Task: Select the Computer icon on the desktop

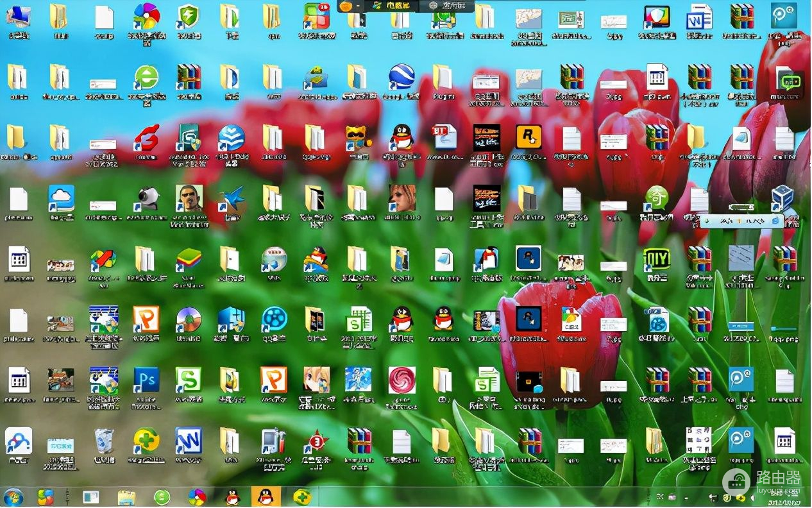Action: pyautogui.click(x=18, y=16)
